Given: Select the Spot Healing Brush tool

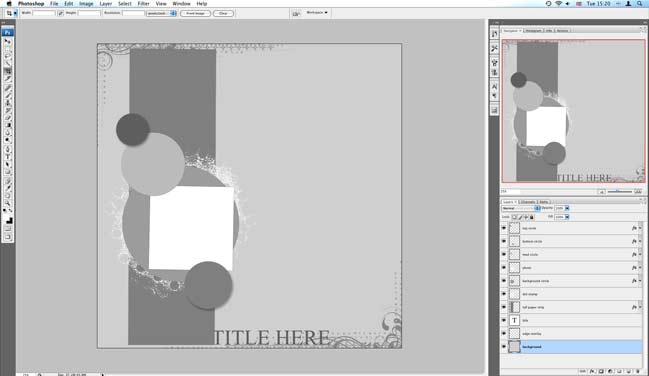Looking at the screenshot, I should point(7,88).
